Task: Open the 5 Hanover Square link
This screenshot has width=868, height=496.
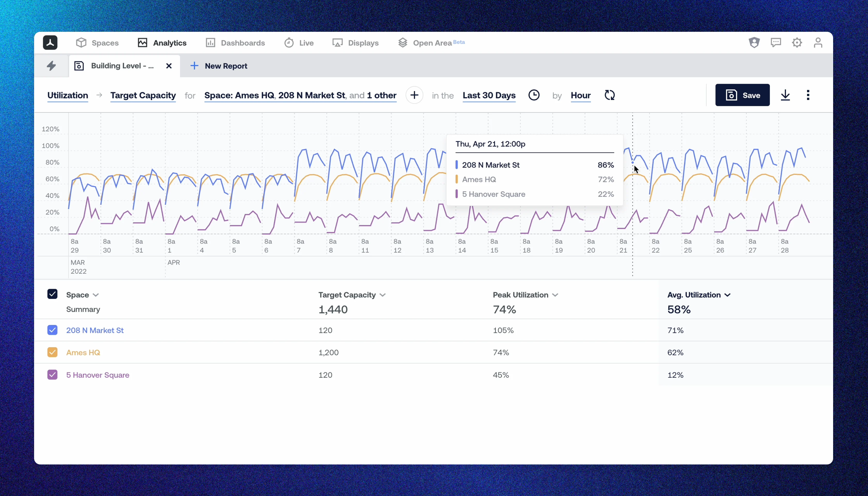Action: (x=98, y=375)
